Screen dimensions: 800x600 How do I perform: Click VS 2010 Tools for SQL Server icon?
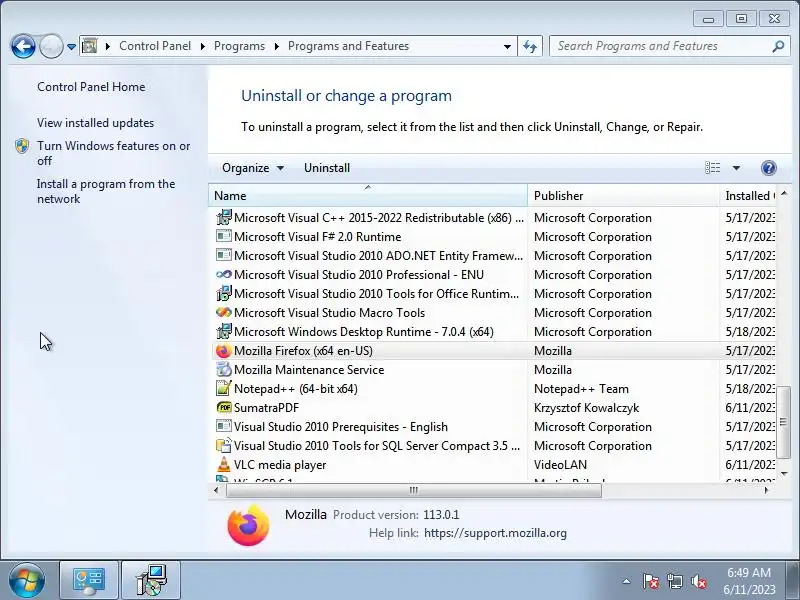coord(223,445)
